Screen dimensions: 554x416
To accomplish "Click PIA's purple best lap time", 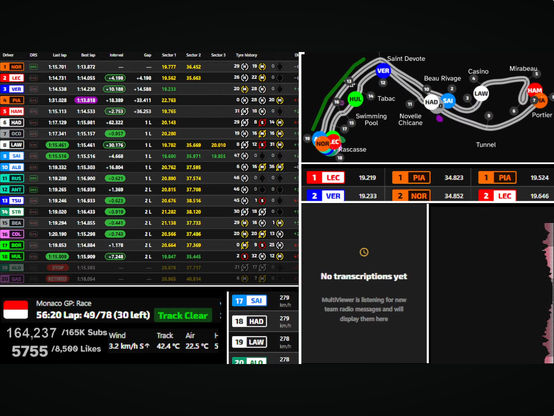I will [86, 100].
